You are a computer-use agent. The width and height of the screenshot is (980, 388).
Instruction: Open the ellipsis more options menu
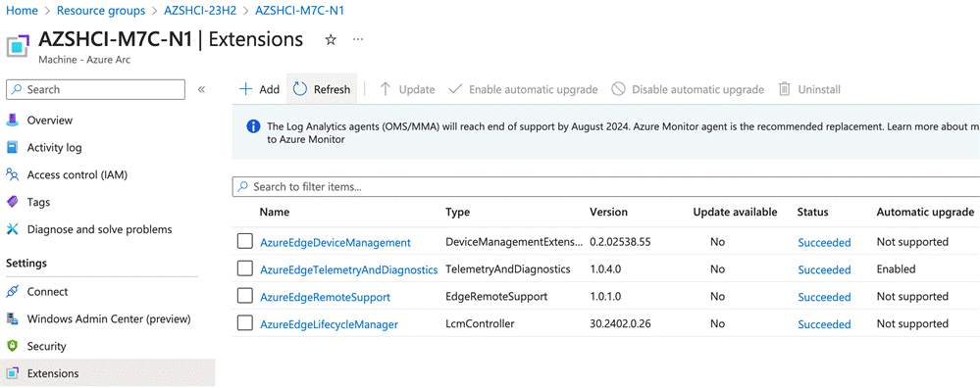[358, 39]
